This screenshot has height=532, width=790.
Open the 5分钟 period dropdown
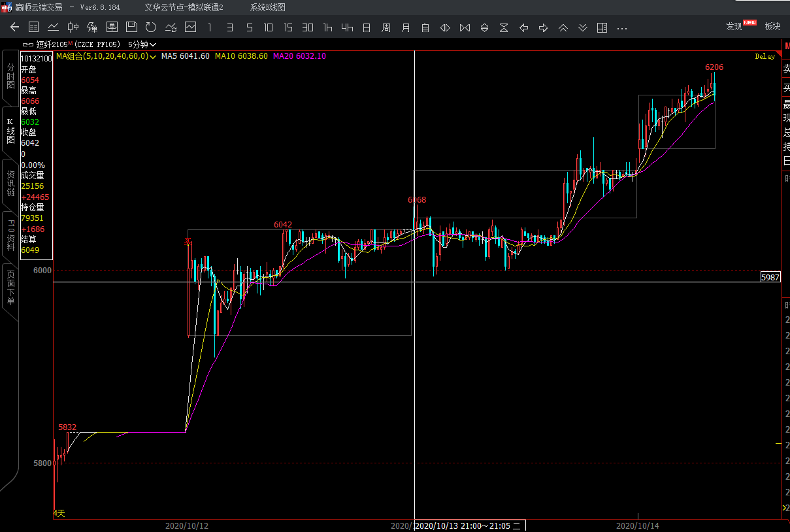pos(142,44)
